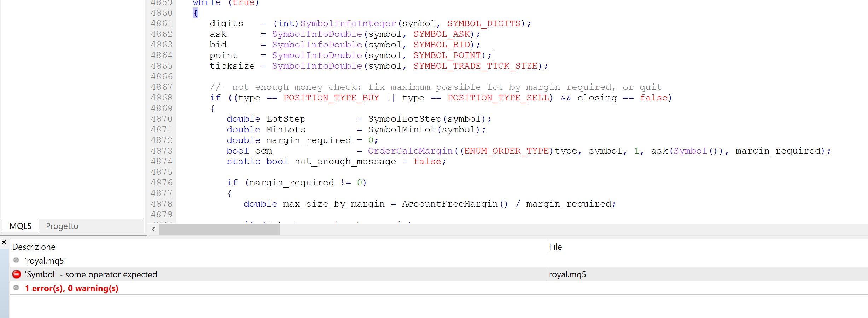
Task: Click line number 4873 in the gutter
Action: 162,151
